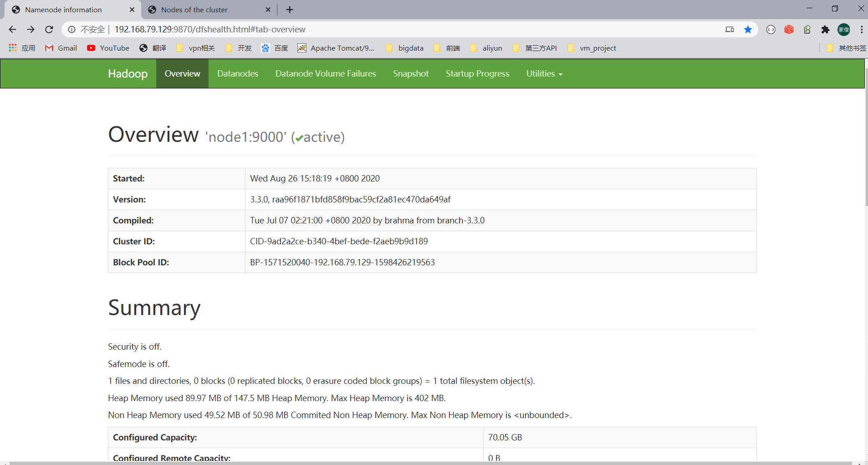
Task: Open the vm_project bookmarks folder
Action: [x=592, y=48]
